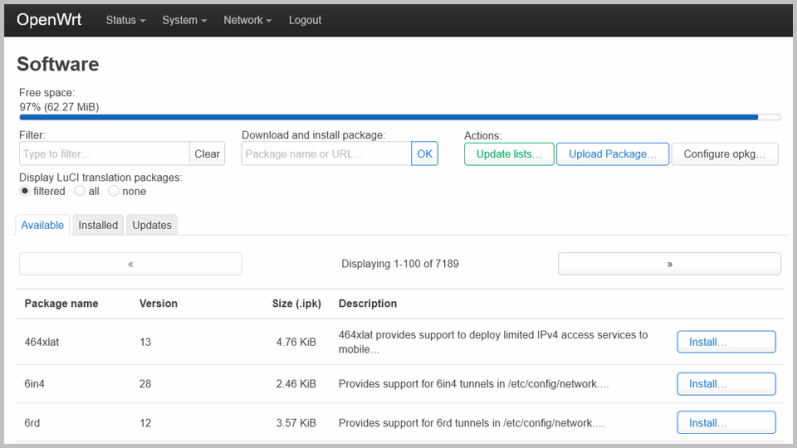
Task: Select the none translation radio
Action: tap(113, 191)
